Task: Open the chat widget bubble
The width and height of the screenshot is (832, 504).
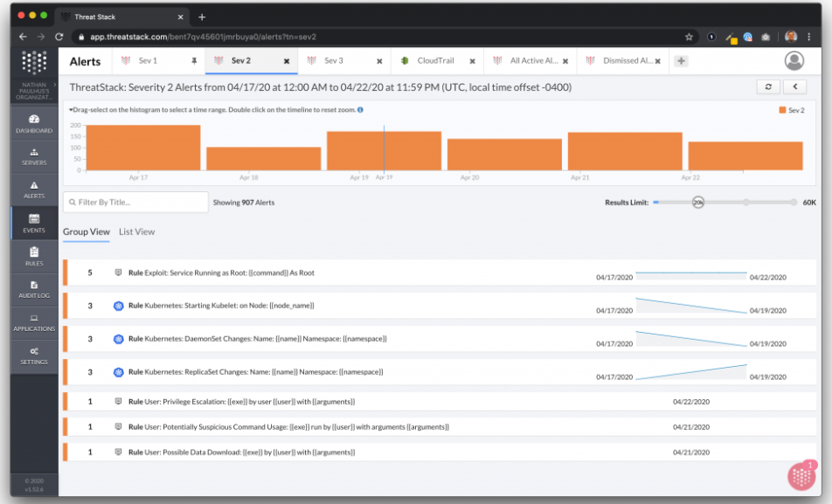Action: [801, 476]
